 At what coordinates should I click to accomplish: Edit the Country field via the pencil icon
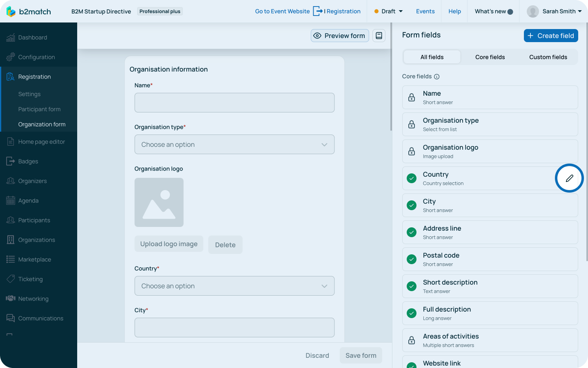coord(569,178)
